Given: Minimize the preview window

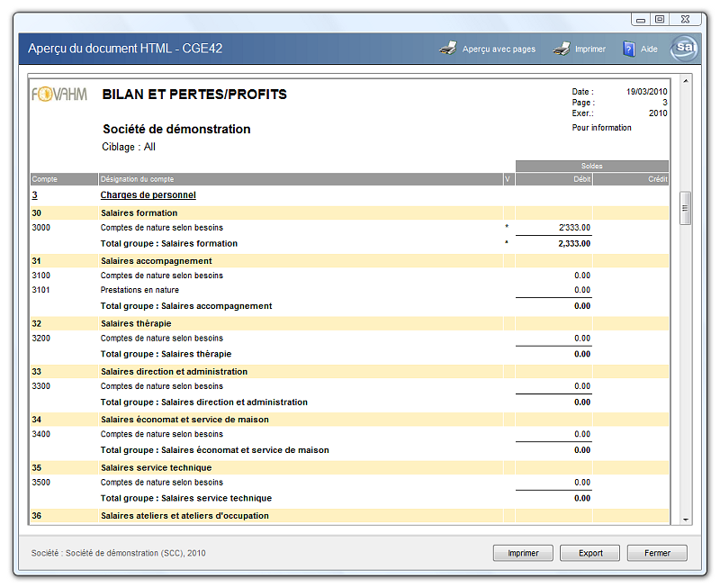Looking at the screenshot, I should tap(641, 19).
